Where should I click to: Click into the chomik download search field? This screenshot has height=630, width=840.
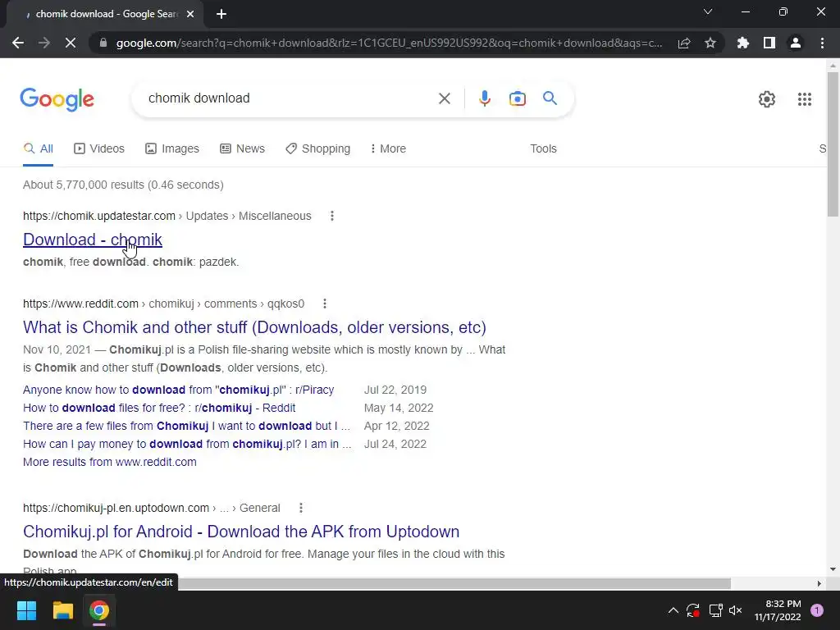(x=287, y=98)
